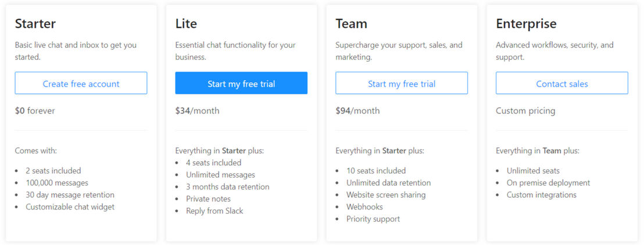Start the Lite plan free trial
Viewport: 644px width, 245px height.
241,83
